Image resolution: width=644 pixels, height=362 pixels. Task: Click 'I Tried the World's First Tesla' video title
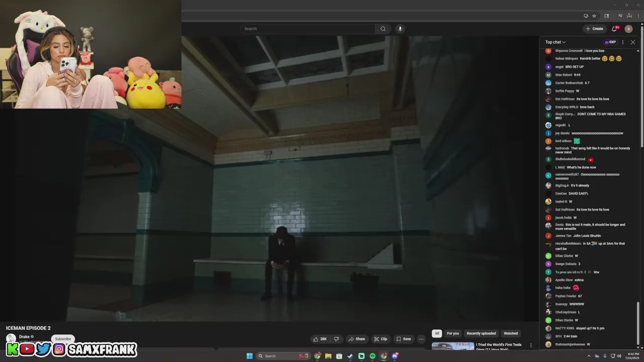click(499, 345)
